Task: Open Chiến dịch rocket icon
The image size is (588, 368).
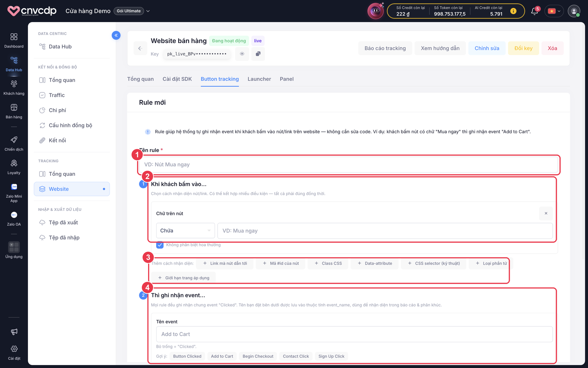Action: coord(14,140)
